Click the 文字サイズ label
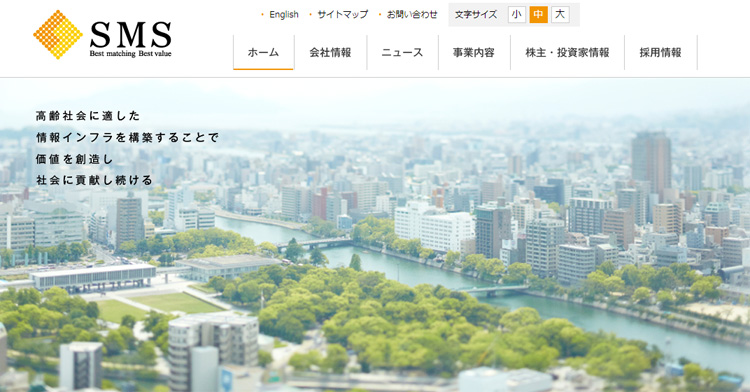 click(x=476, y=15)
